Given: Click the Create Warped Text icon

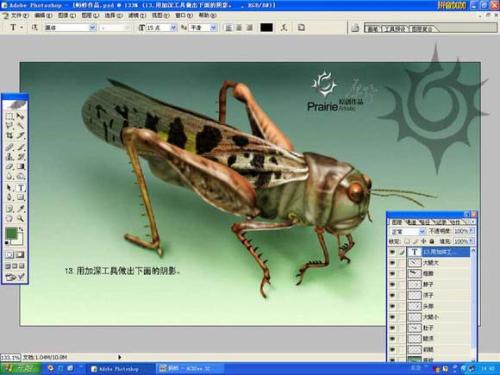Looking at the screenshot, I should point(284,28).
